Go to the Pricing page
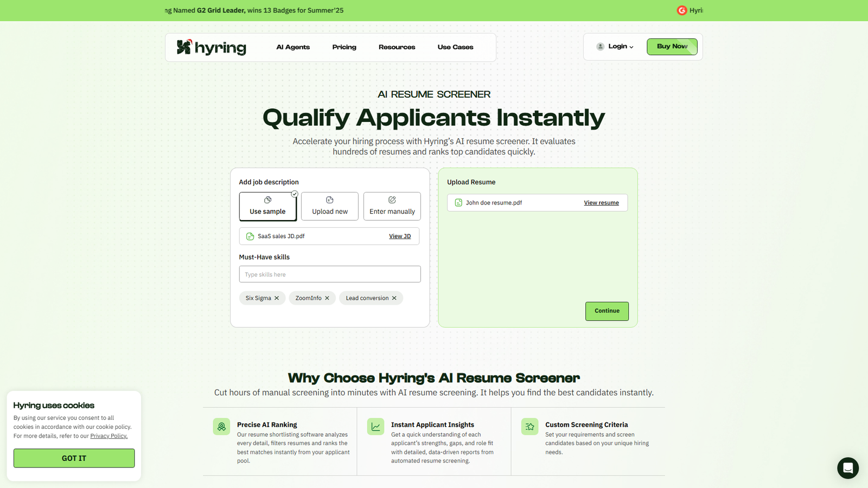868x488 pixels. pyautogui.click(x=344, y=47)
